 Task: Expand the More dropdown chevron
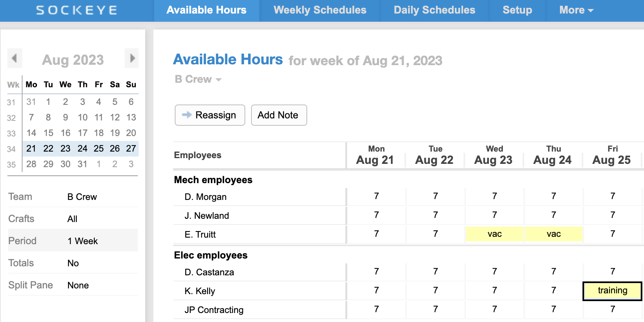(591, 11)
